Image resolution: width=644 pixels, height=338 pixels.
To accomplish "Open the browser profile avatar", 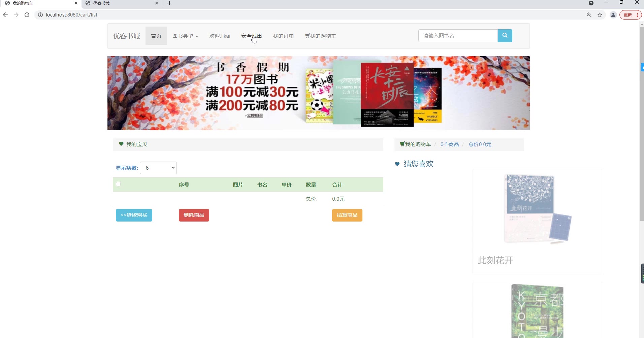I will (613, 15).
